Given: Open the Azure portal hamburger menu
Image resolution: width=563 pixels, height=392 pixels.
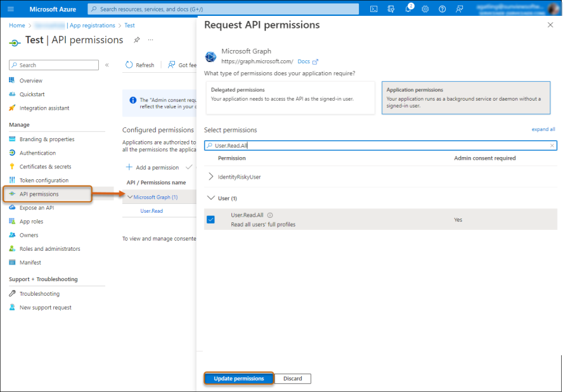Looking at the screenshot, I should (x=11, y=9).
